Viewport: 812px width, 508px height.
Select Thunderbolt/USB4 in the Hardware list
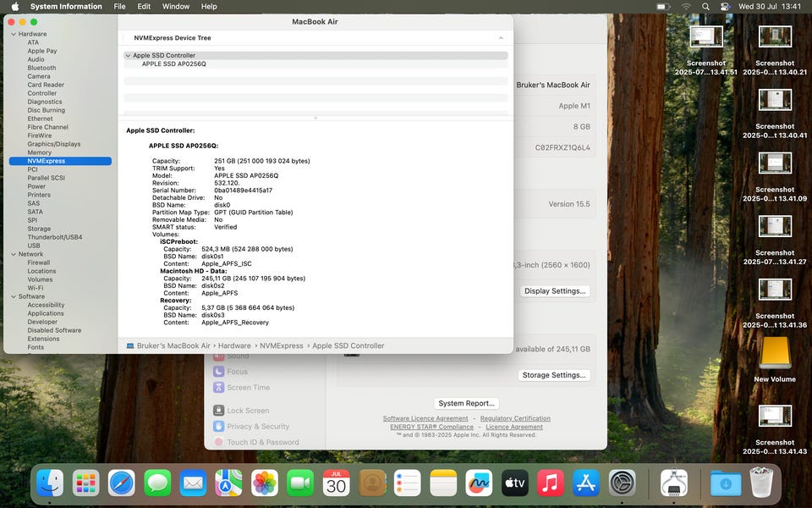(54, 237)
